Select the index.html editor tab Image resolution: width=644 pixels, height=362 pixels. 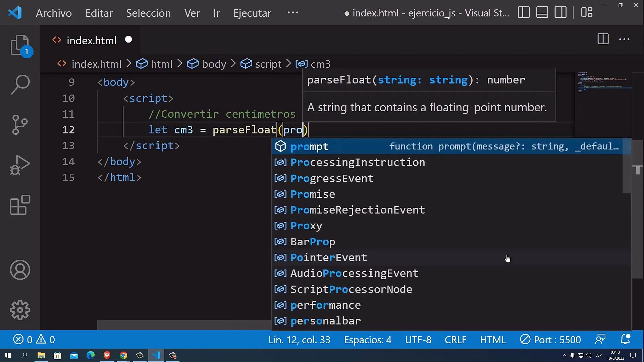click(91, 40)
